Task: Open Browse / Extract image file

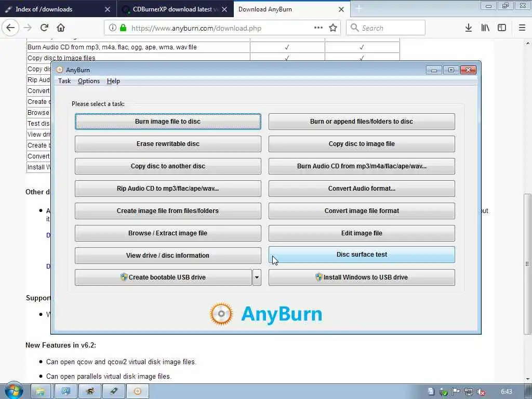Action: click(168, 233)
